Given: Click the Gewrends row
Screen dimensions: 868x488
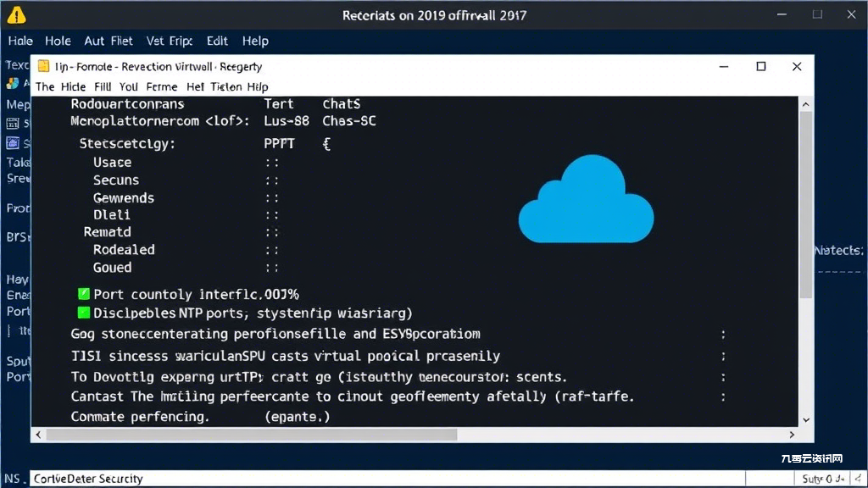Looking at the screenshot, I should pyautogui.click(x=124, y=197).
